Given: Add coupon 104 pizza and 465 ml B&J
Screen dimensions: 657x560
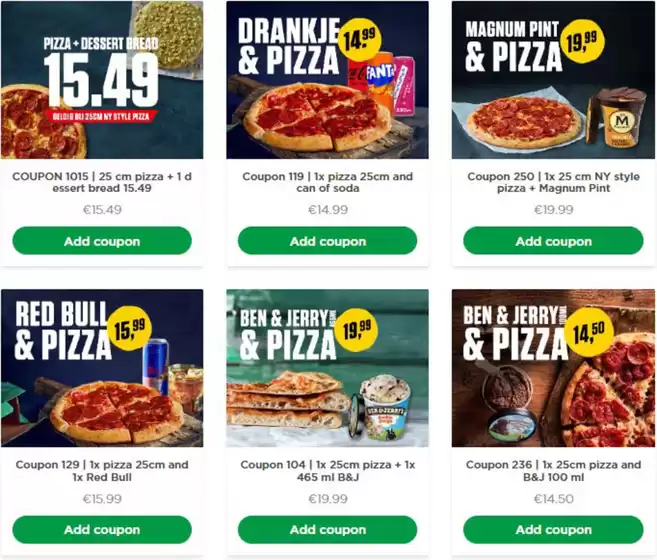Looking at the screenshot, I should 328,529.
